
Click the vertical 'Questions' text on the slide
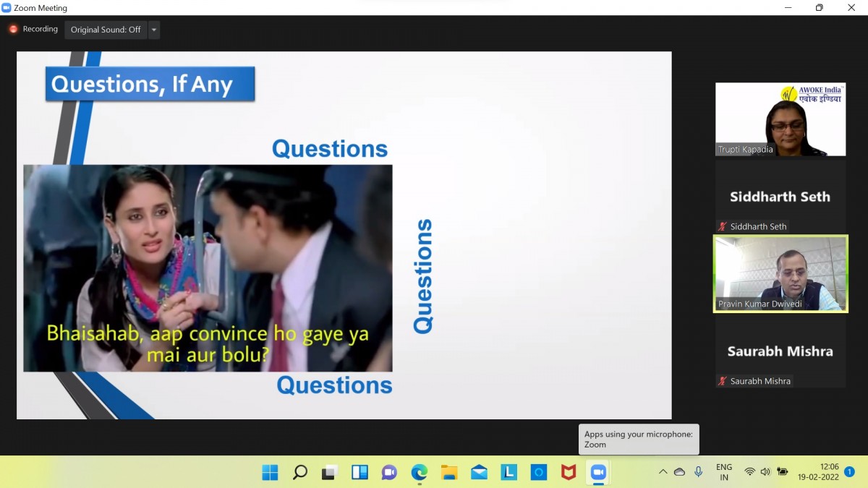[x=423, y=276]
